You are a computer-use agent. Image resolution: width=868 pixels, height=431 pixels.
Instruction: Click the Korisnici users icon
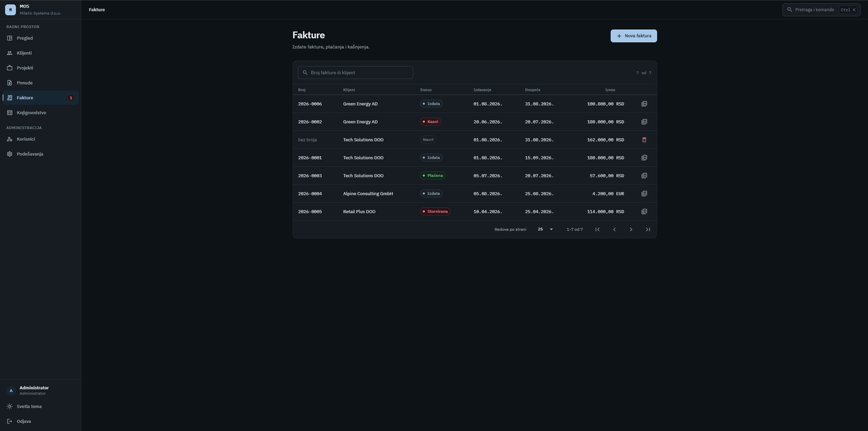[9, 139]
